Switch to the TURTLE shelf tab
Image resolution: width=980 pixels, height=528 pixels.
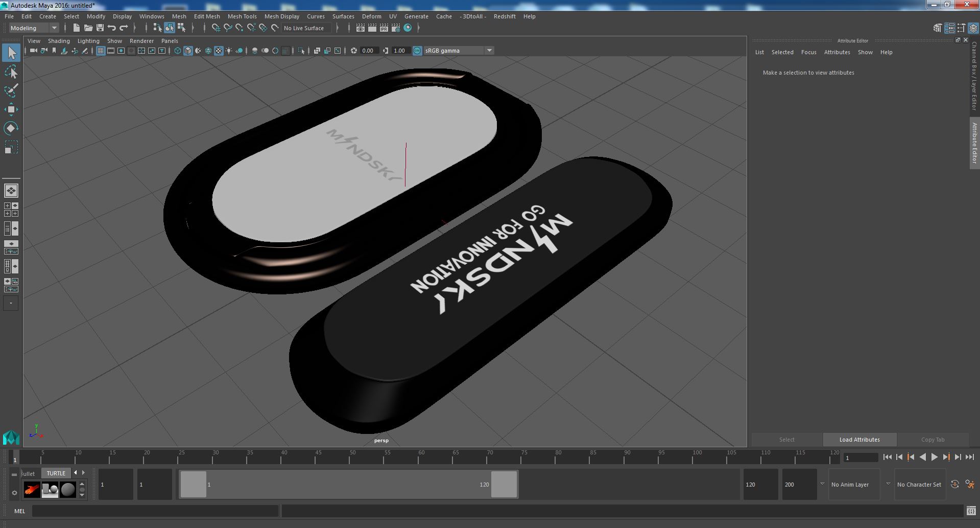click(x=56, y=473)
